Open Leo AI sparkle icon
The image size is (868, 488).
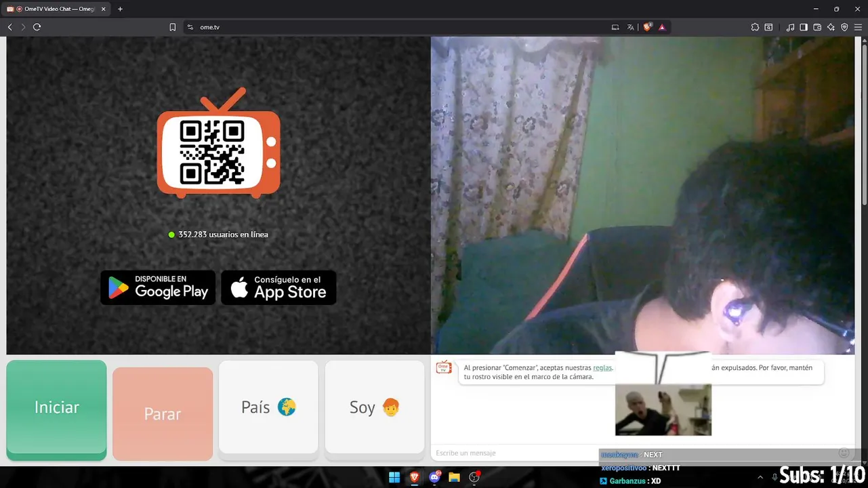(831, 27)
